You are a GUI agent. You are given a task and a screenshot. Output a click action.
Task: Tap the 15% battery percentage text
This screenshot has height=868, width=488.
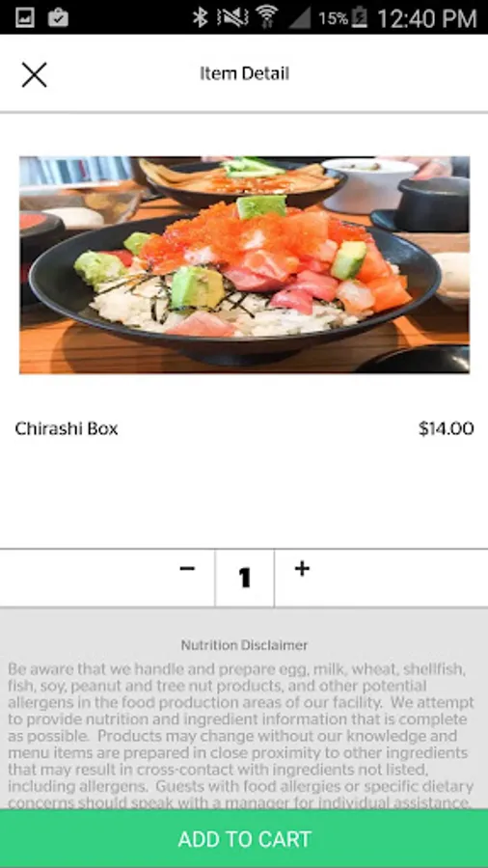333,18
